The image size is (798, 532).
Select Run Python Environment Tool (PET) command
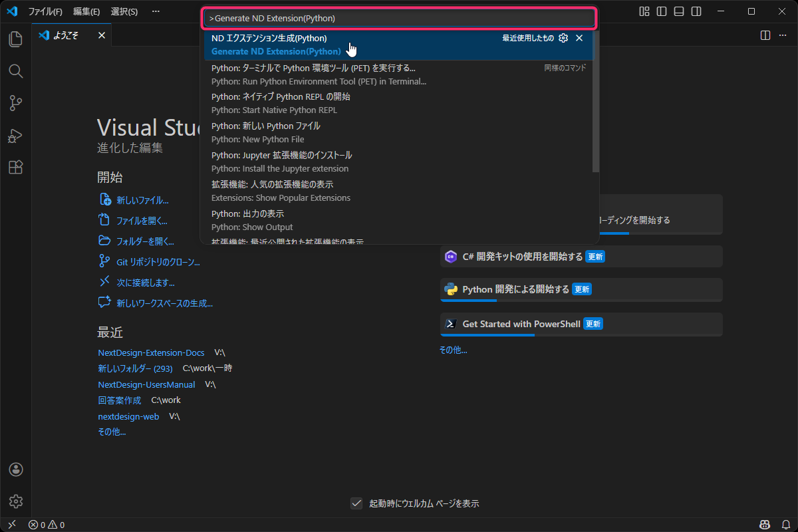pos(398,74)
